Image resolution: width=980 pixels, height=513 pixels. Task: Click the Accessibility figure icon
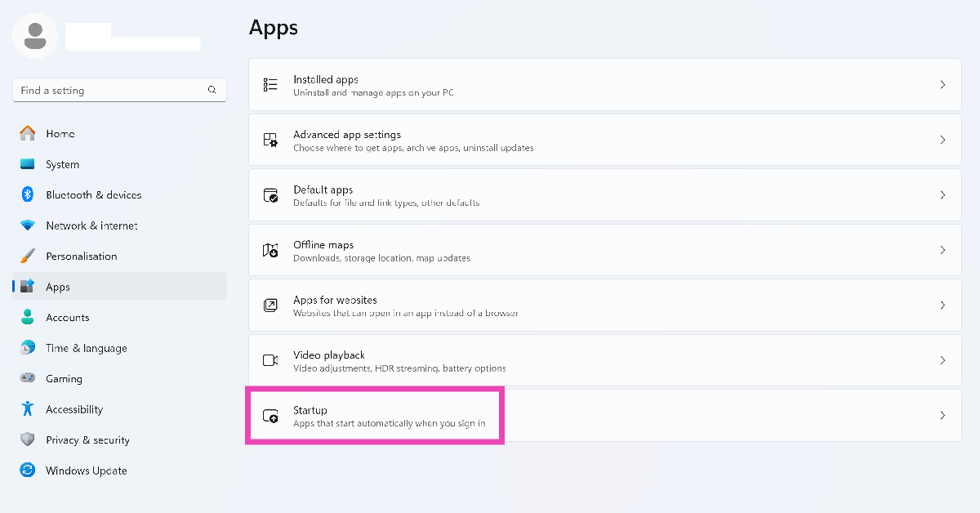tap(28, 409)
